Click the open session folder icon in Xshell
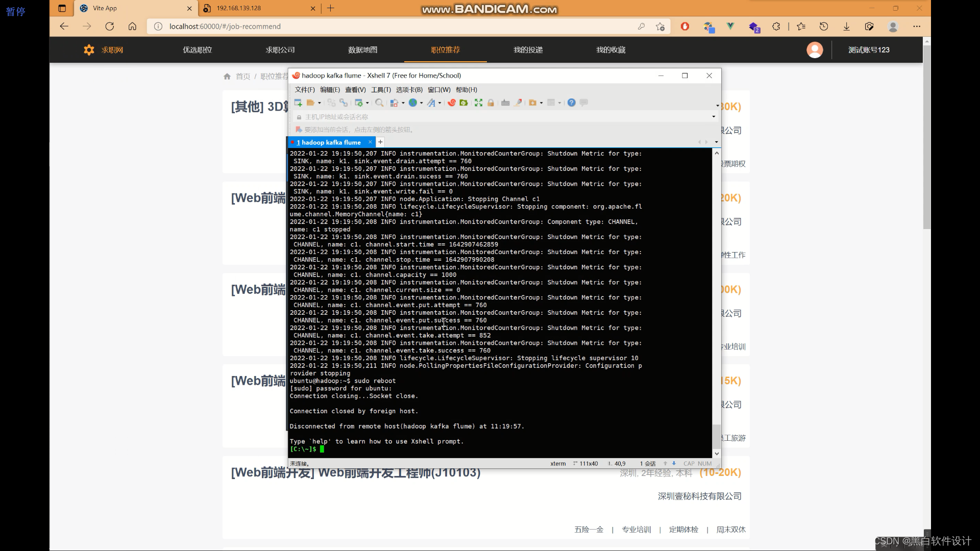This screenshot has width=980, height=551. tap(310, 103)
